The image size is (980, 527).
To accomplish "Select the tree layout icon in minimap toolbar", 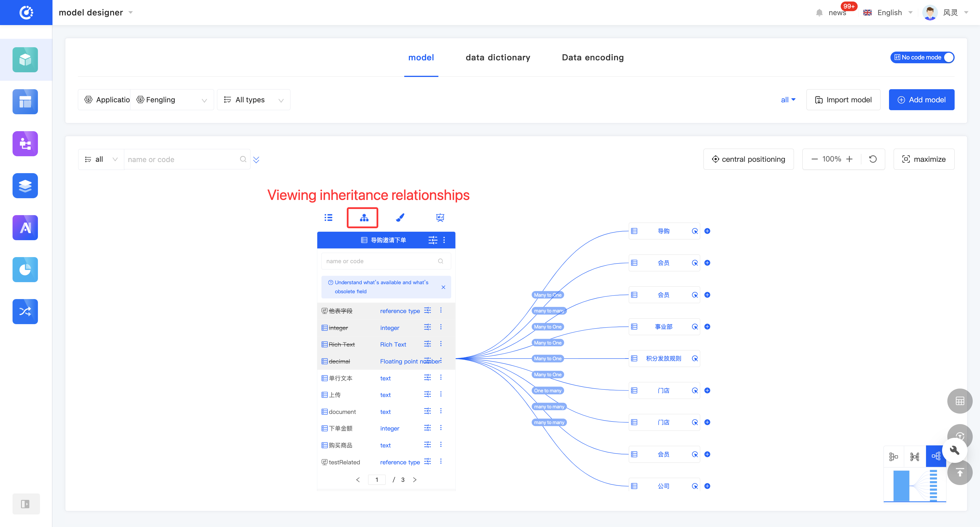I will (935, 456).
